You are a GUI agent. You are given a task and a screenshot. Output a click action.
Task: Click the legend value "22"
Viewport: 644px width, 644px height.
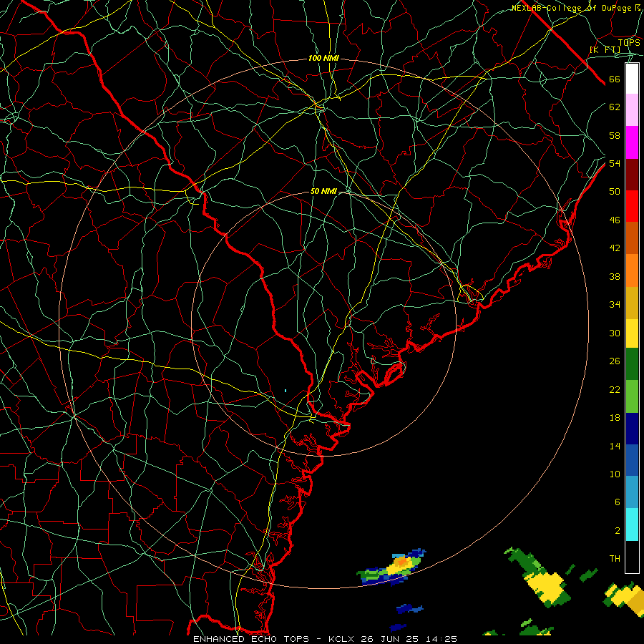tap(615, 390)
